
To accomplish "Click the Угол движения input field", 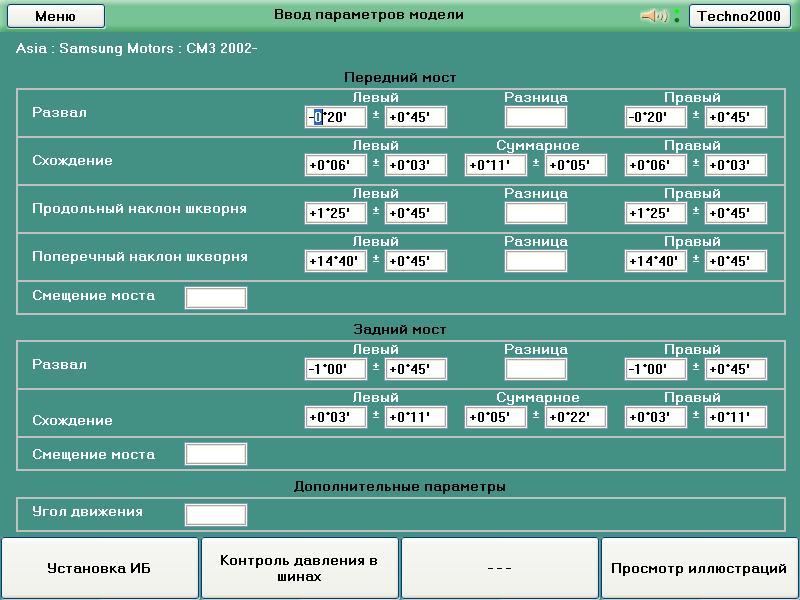I will [x=216, y=515].
